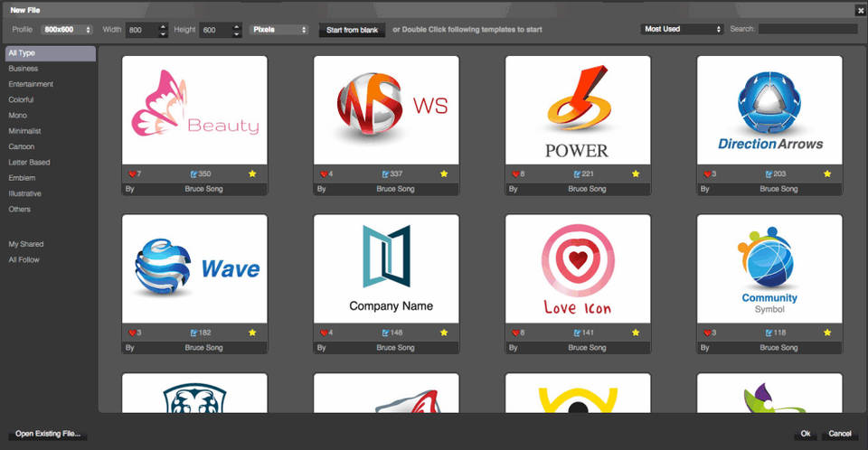The image size is (868, 450).
Task: Click the Start from blank button
Action: pos(352,30)
